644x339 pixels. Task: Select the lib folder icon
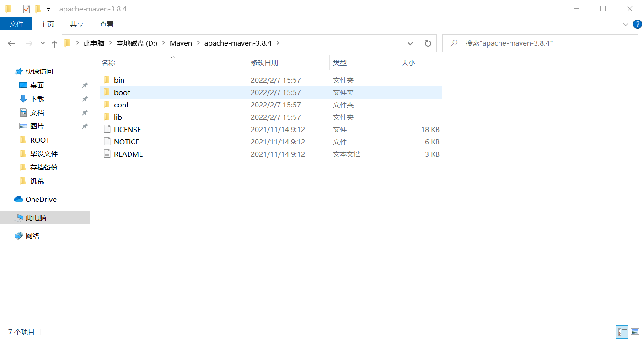click(107, 117)
